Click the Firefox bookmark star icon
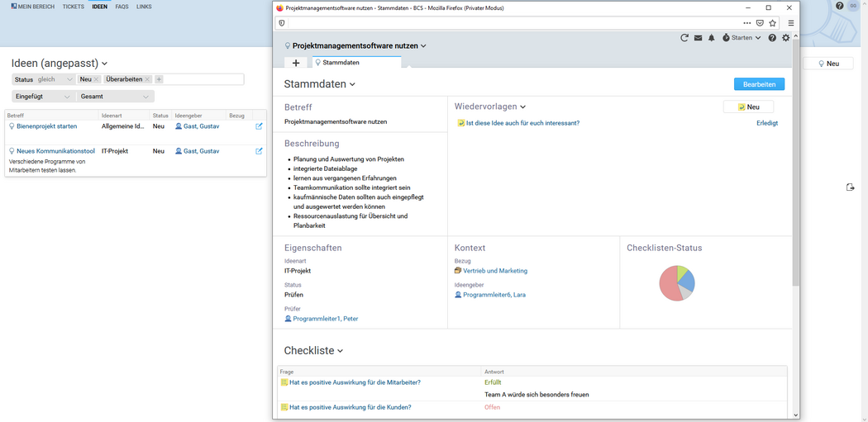The image size is (868, 422). coord(773,23)
